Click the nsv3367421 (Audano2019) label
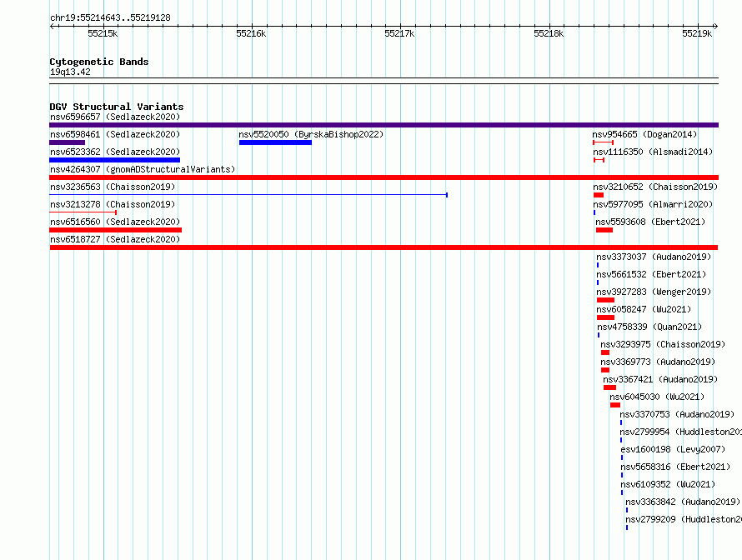742x560 pixels. (660, 379)
